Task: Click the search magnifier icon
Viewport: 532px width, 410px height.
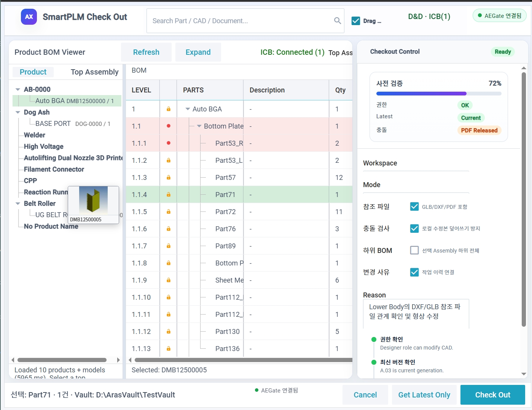Action: point(338,21)
